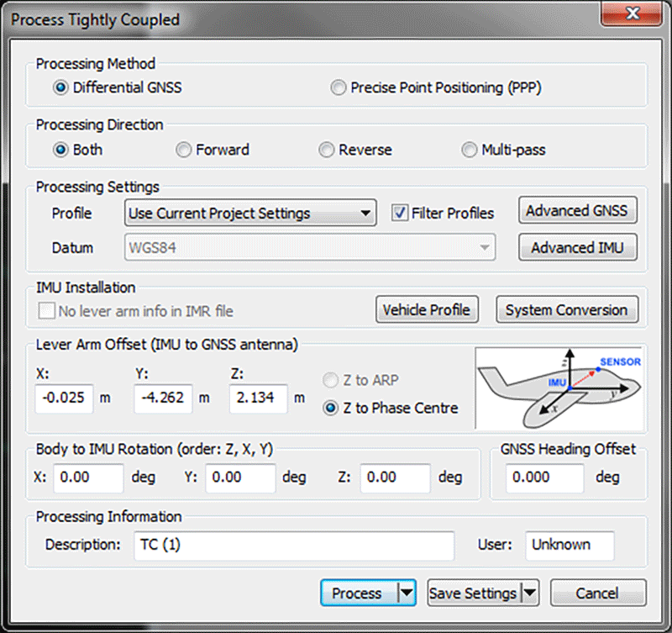Click the airplane IMU sensor diagram

(559, 388)
